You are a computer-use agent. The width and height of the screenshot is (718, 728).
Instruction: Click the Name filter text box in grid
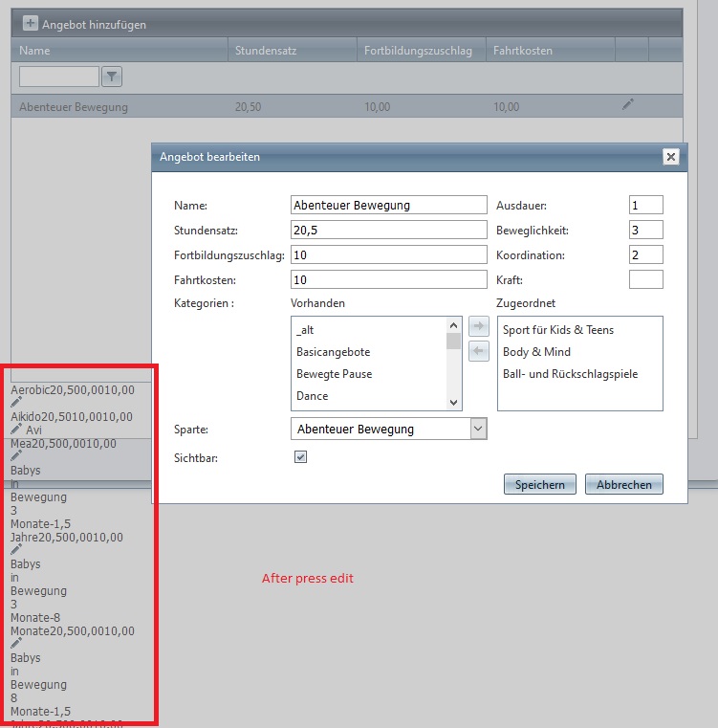59,77
